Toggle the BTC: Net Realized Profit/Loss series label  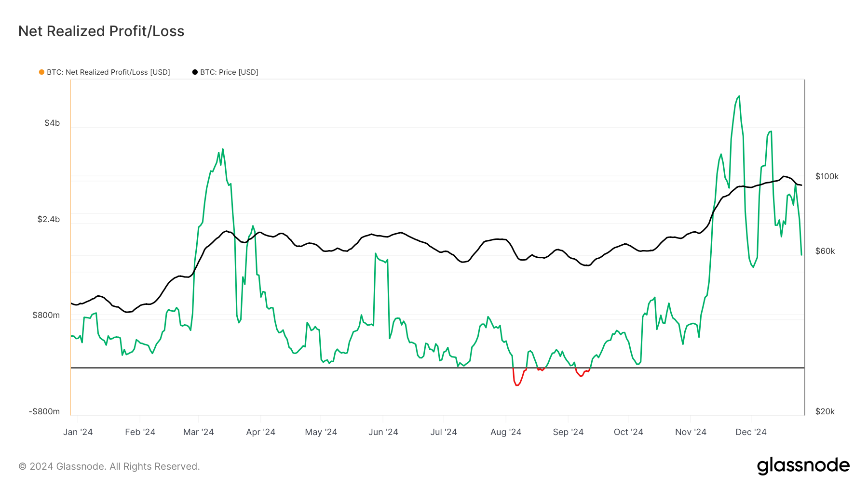(x=108, y=72)
